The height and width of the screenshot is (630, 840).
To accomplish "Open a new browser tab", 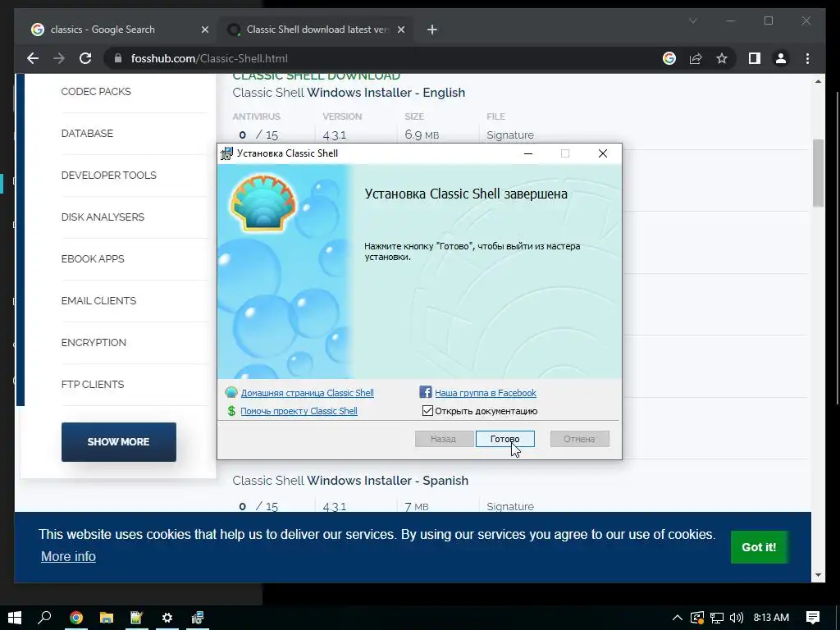I will tap(432, 30).
